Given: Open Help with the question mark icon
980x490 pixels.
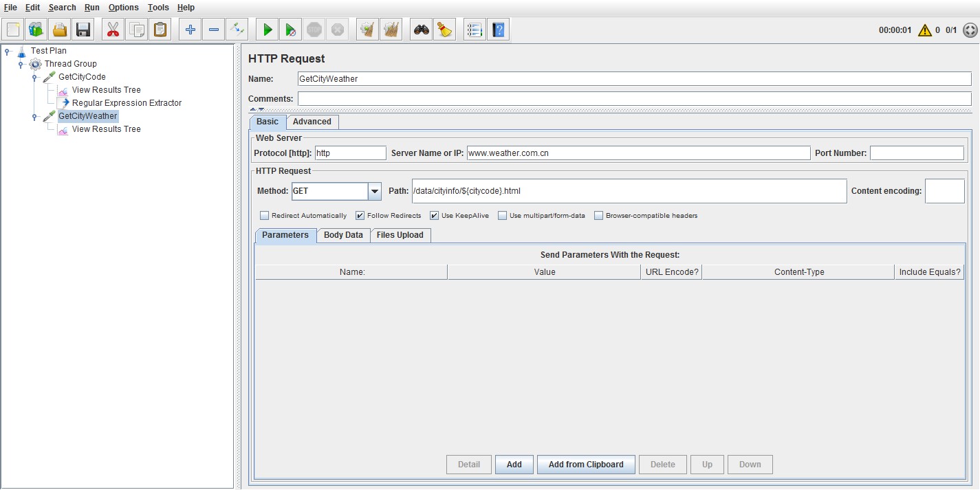Looking at the screenshot, I should coord(499,30).
